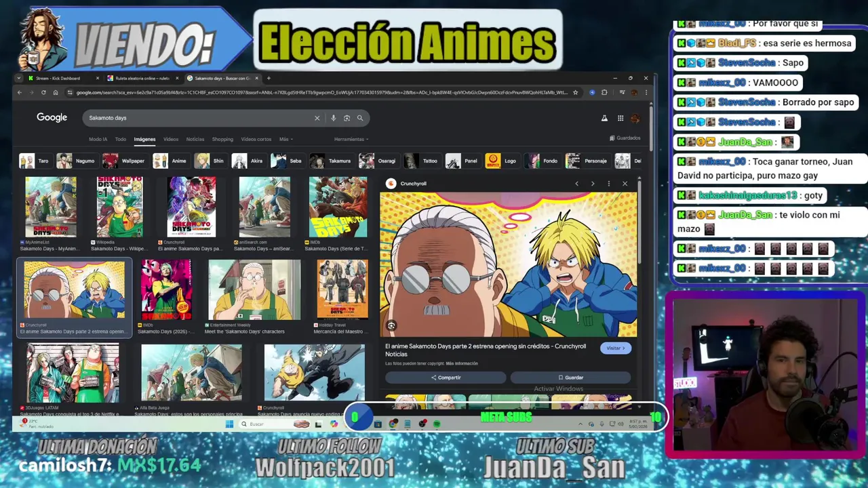868x488 pixels.
Task: Open the Google account avatar
Action: tap(635, 119)
